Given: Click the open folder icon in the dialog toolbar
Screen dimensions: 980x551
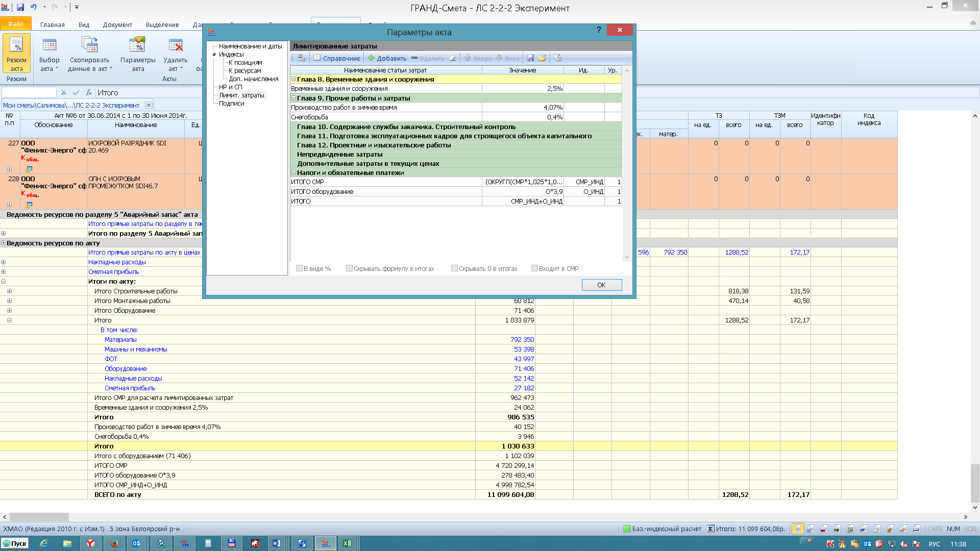Looking at the screenshot, I should pos(542,58).
